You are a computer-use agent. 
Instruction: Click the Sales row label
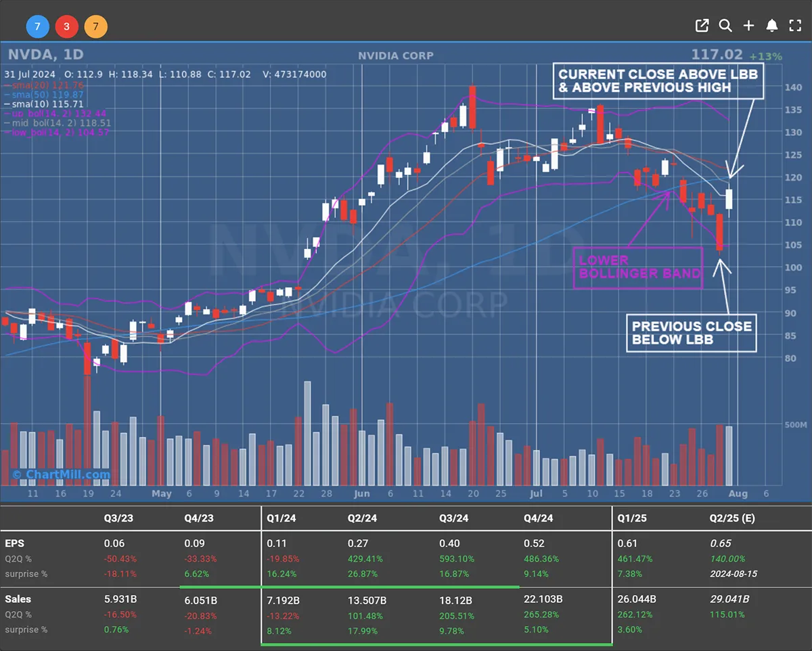pyautogui.click(x=18, y=599)
